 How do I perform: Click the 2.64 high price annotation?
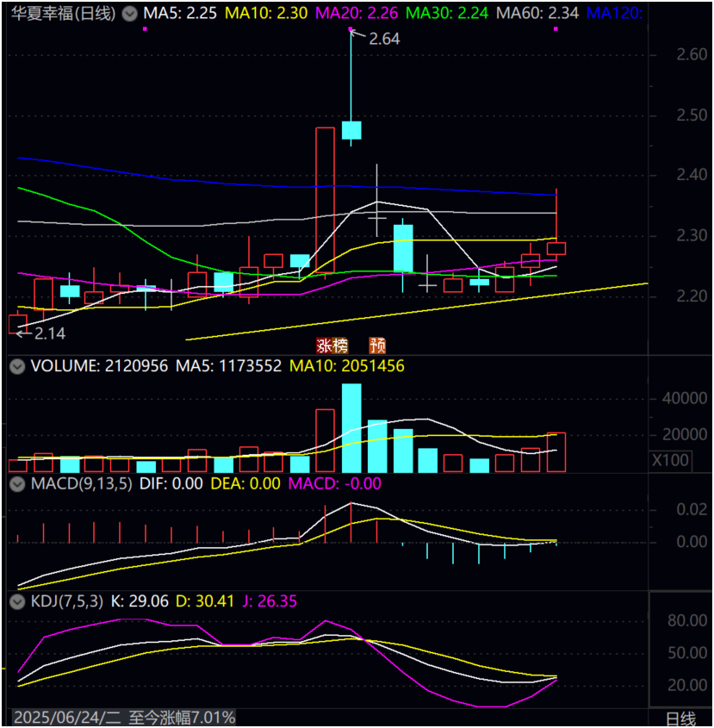tap(384, 39)
